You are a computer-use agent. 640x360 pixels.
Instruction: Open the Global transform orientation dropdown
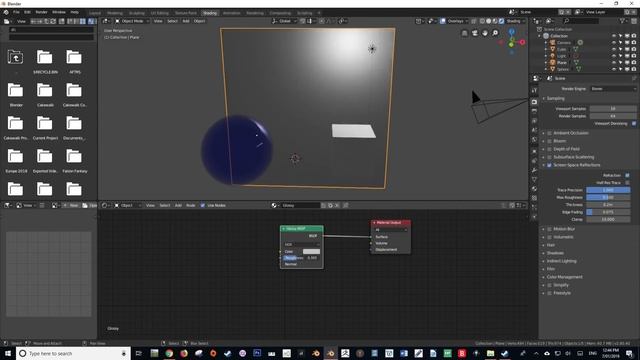[x=285, y=21]
